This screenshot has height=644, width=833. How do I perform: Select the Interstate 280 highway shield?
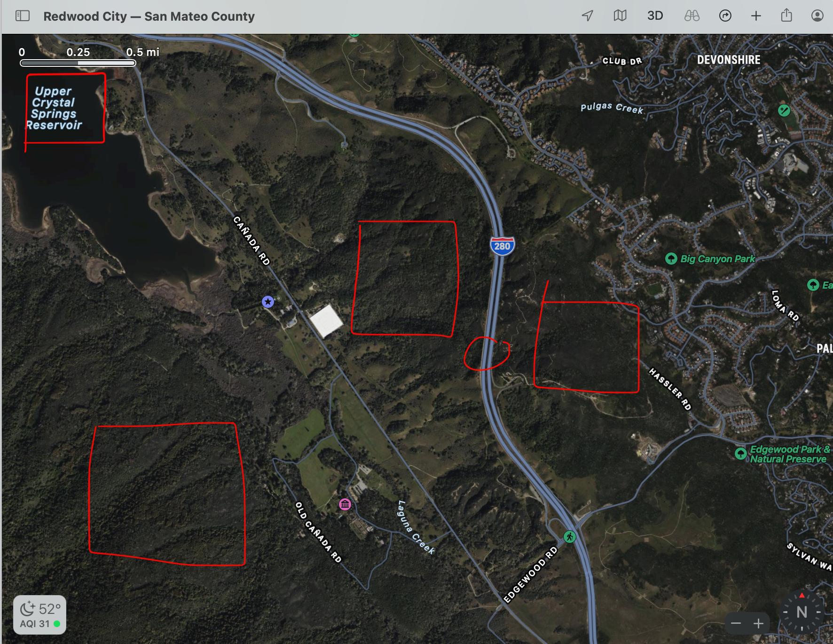502,246
